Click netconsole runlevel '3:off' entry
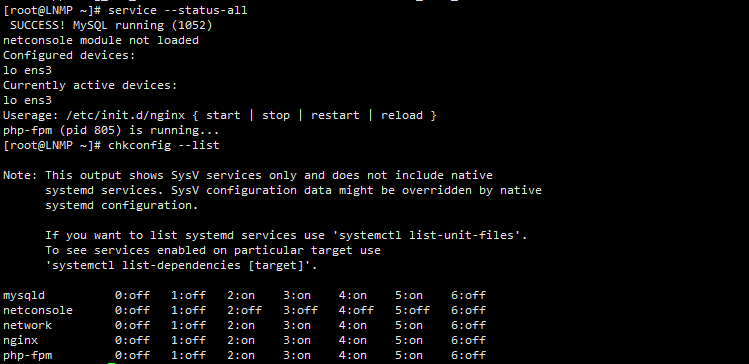749x364 pixels. coord(300,310)
